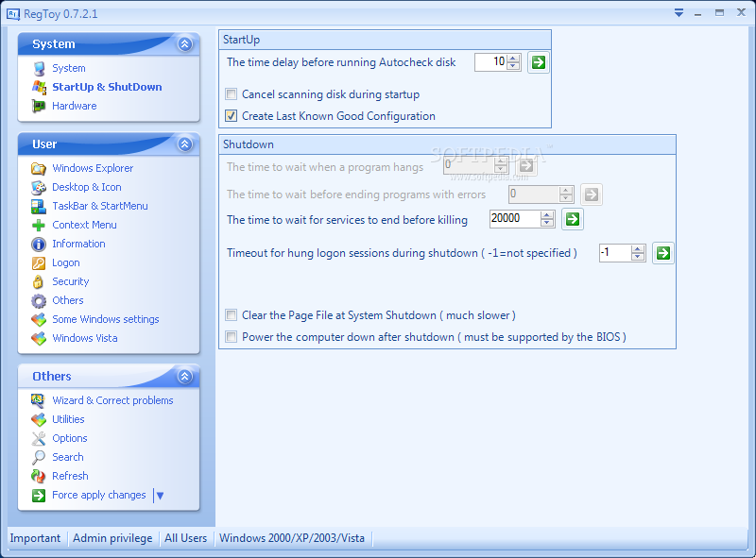Click the services kill wait 20000 field
Image resolution: width=756 pixels, height=558 pixels.
point(515,219)
